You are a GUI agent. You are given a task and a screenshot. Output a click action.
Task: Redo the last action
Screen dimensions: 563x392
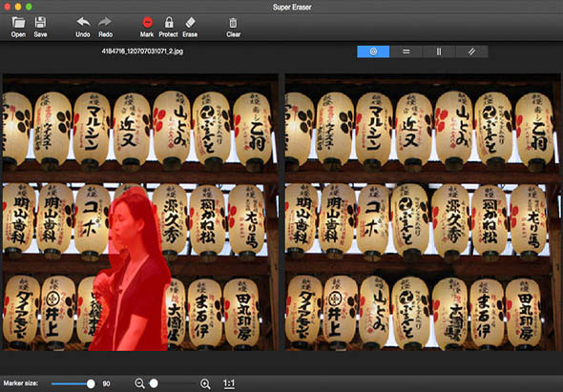pyautogui.click(x=105, y=27)
